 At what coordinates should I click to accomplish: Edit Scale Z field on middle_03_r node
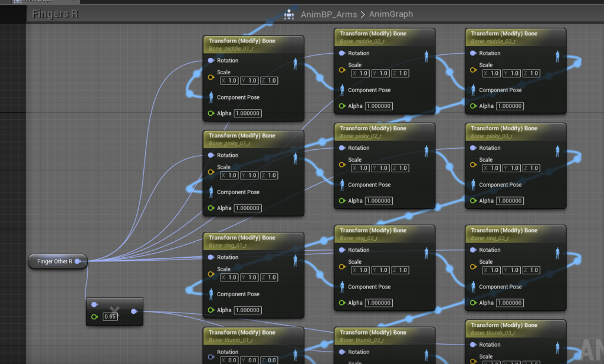pos(531,73)
